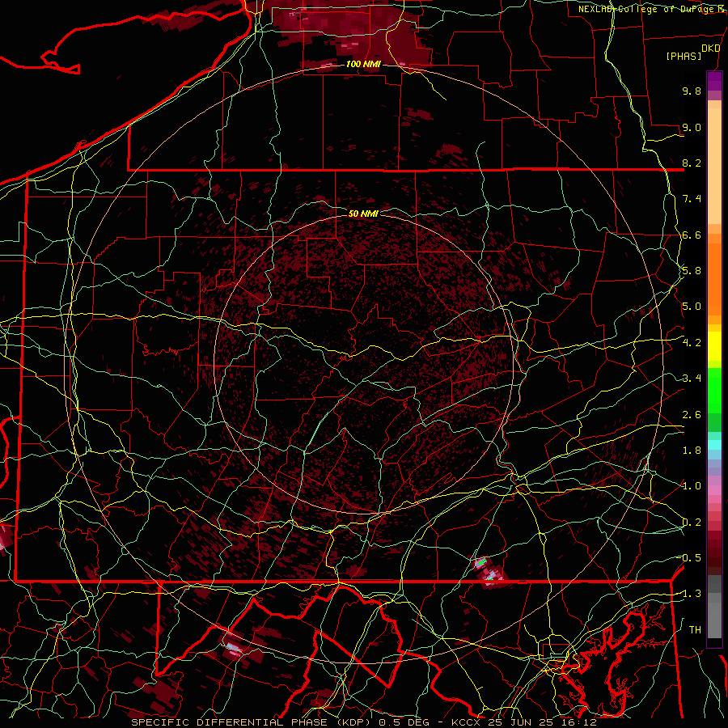This screenshot has width=728, height=728.
Task: Click the KDP product title in the footer
Action: [363, 722]
